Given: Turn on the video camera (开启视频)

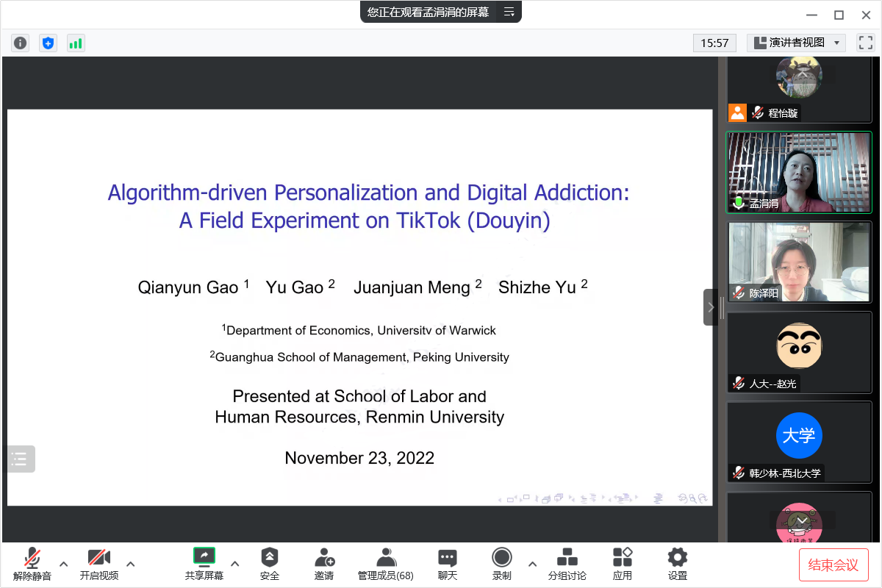Looking at the screenshot, I should point(98,563).
